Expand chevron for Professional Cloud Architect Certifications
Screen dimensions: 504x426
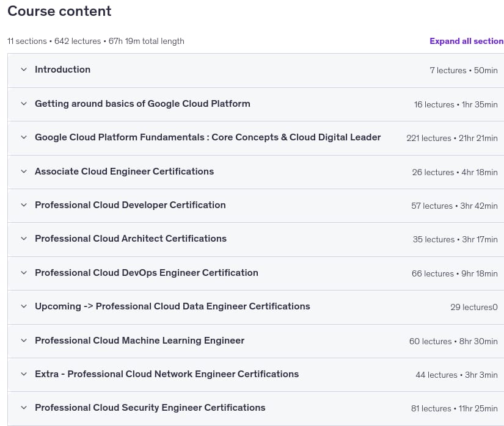click(24, 239)
